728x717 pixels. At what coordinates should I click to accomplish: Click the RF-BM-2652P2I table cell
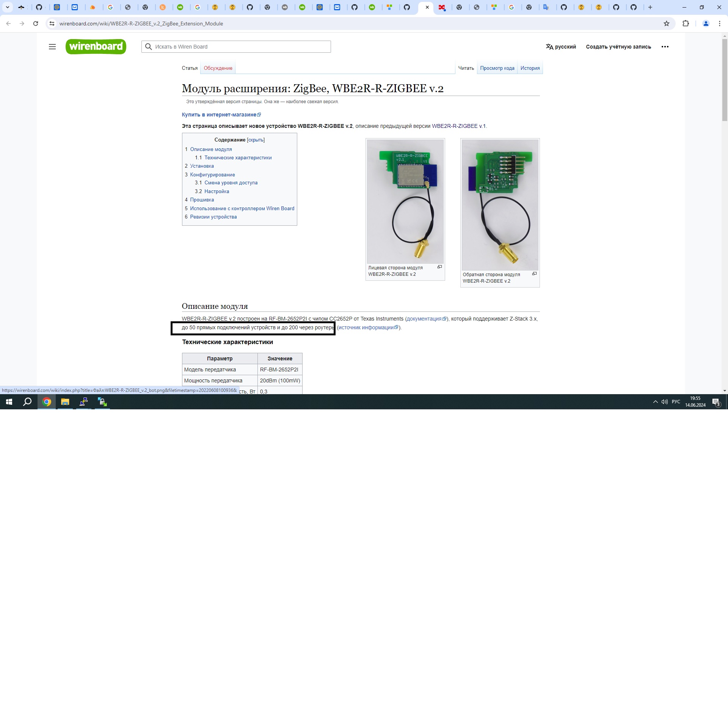[280, 370]
